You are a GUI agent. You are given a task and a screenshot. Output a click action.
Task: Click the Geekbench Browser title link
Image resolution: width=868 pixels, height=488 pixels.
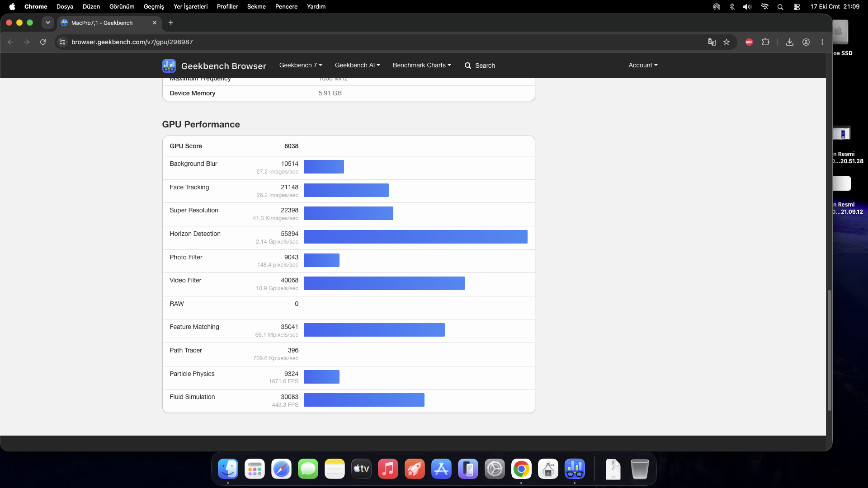[x=224, y=66]
